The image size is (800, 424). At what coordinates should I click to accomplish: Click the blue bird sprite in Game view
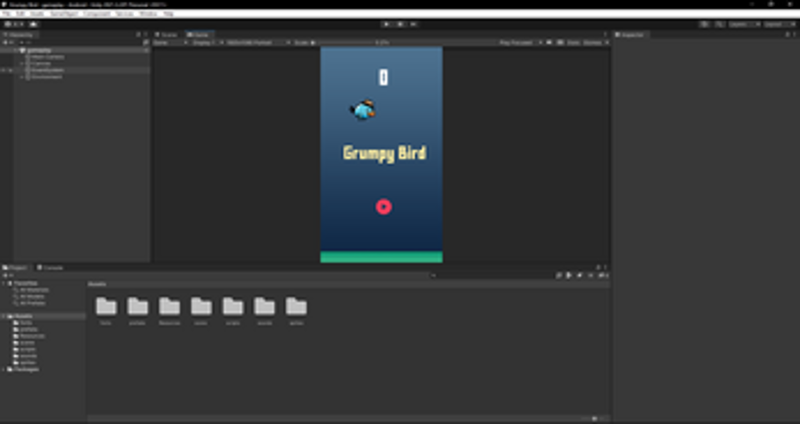click(x=363, y=110)
